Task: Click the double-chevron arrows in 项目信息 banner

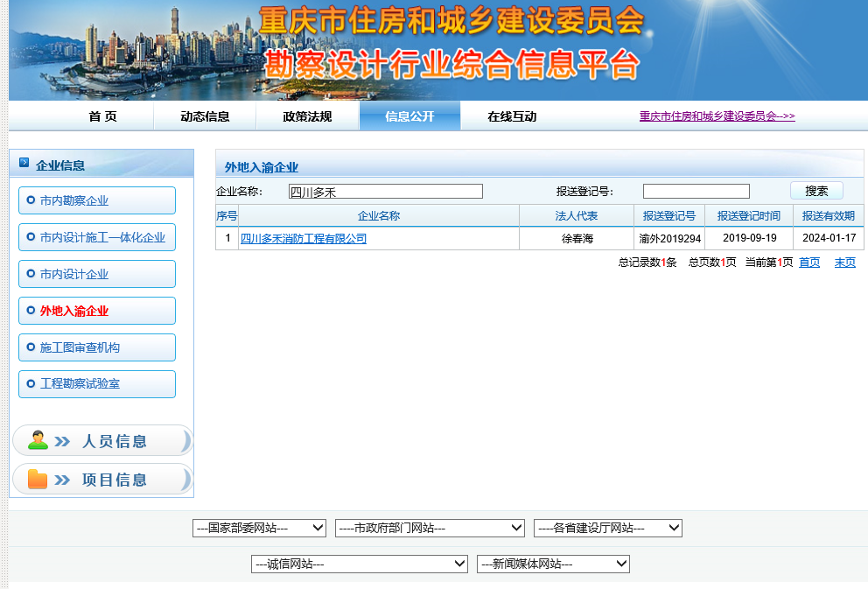Action: coord(62,480)
